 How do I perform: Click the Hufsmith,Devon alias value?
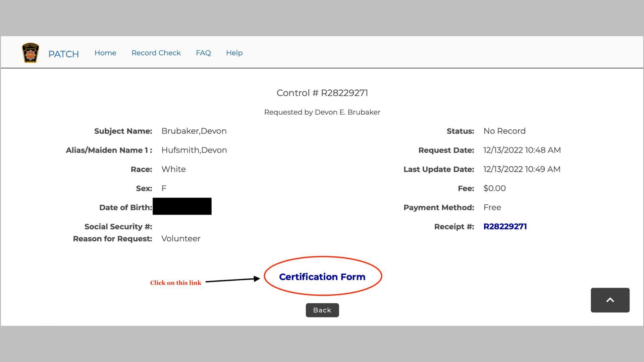194,150
